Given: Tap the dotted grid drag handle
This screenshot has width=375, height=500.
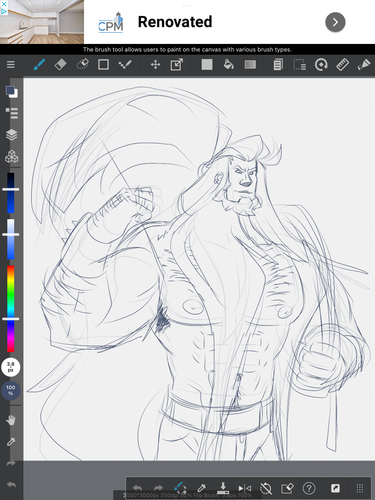Looking at the screenshot, I should coord(360,488).
